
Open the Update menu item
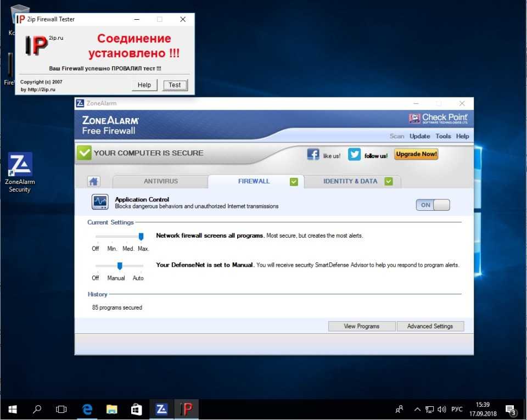pos(419,136)
